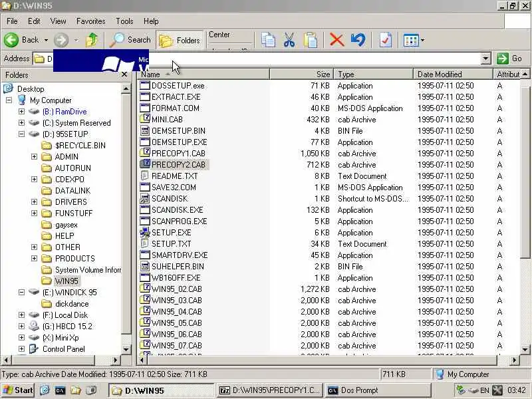The image size is (532, 399).
Task: Click the Back arrow toolbar icon
Action: (11, 40)
